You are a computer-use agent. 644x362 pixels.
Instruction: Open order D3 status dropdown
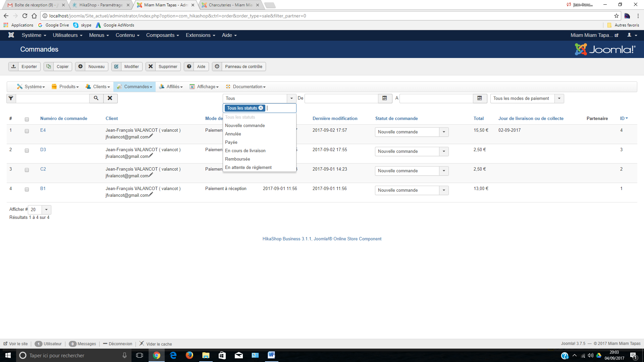(444, 152)
